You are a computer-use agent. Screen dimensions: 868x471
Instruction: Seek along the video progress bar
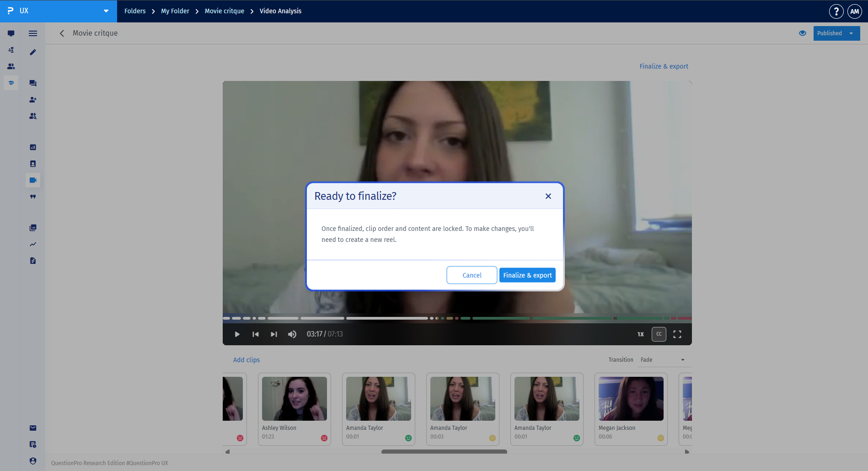click(457, 318)
